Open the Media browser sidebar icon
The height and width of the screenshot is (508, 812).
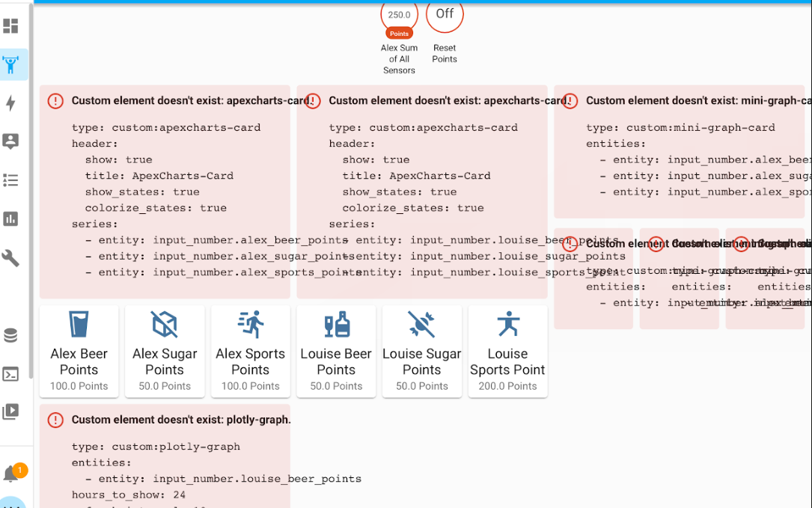(11, 411)
